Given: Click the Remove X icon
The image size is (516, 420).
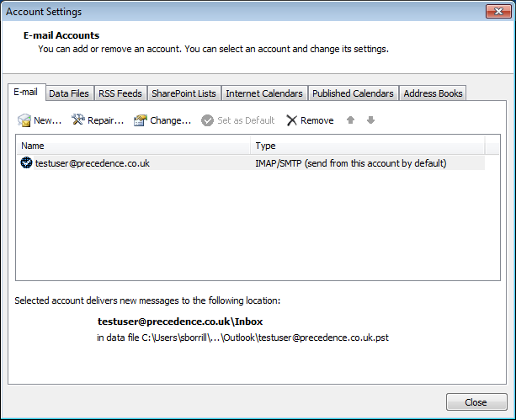Looking at the screenshot, I should click(x=292, y=120).
